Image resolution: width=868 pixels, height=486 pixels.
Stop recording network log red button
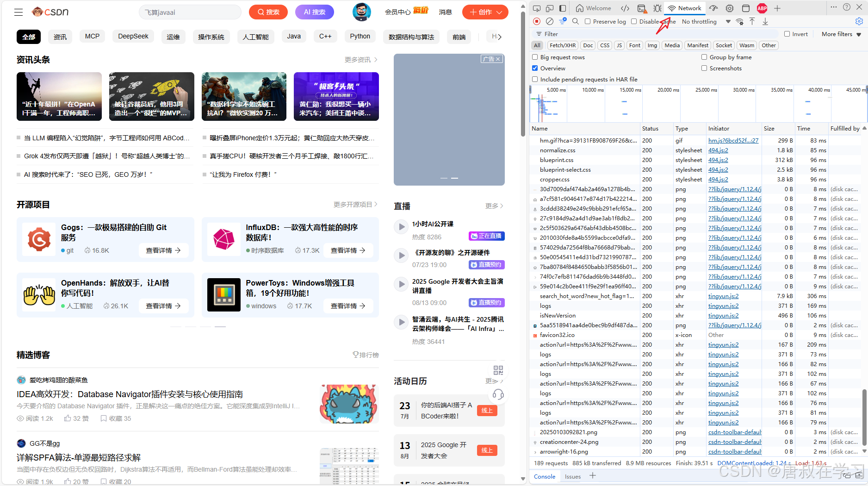click(537, 21)
